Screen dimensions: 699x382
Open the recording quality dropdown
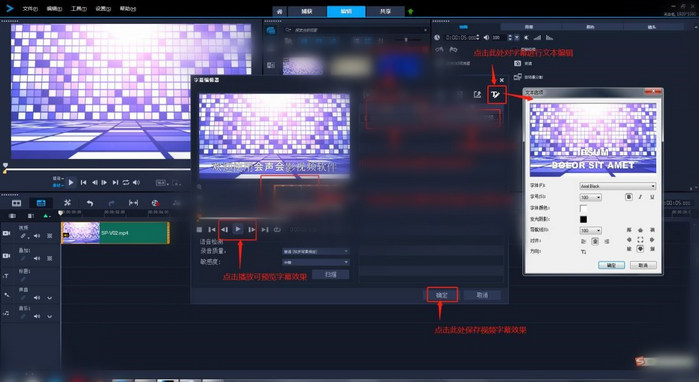pos(316,251)
